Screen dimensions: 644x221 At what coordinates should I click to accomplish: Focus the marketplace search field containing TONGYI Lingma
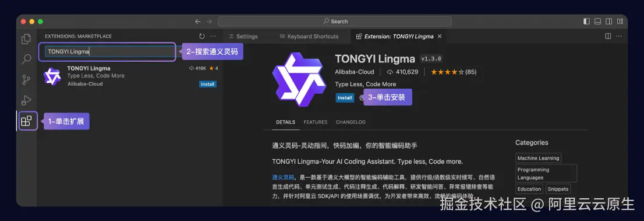tap(110, 51)
